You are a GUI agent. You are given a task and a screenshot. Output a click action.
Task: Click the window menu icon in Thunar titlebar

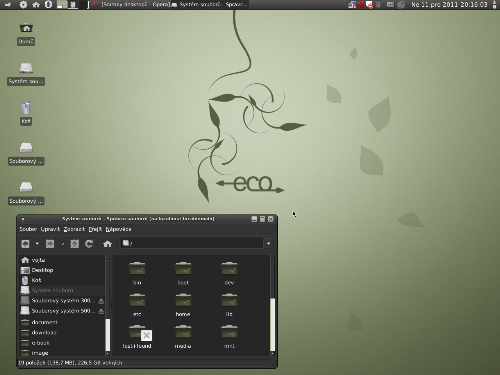click(23, 219)
